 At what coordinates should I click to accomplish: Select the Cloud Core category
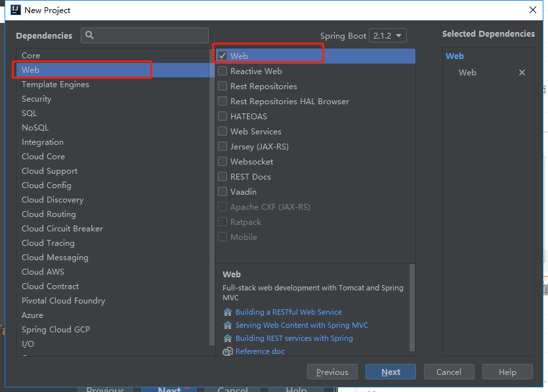[112, 157]
